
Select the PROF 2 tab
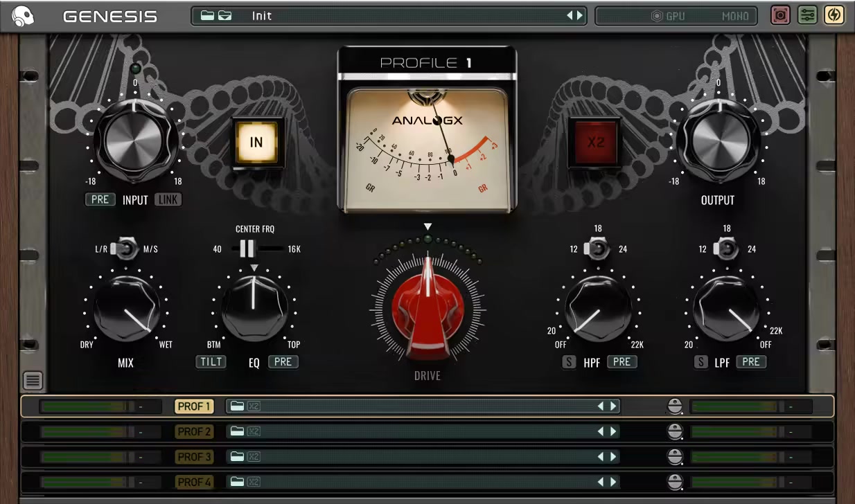(x=194, y=432)
